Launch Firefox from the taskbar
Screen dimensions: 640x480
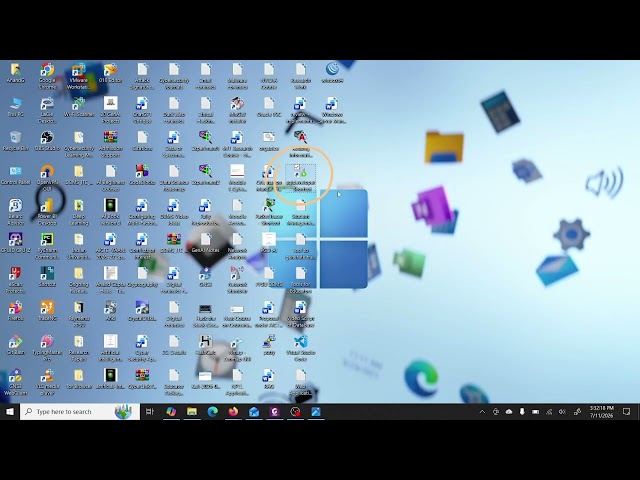point(233,412)
